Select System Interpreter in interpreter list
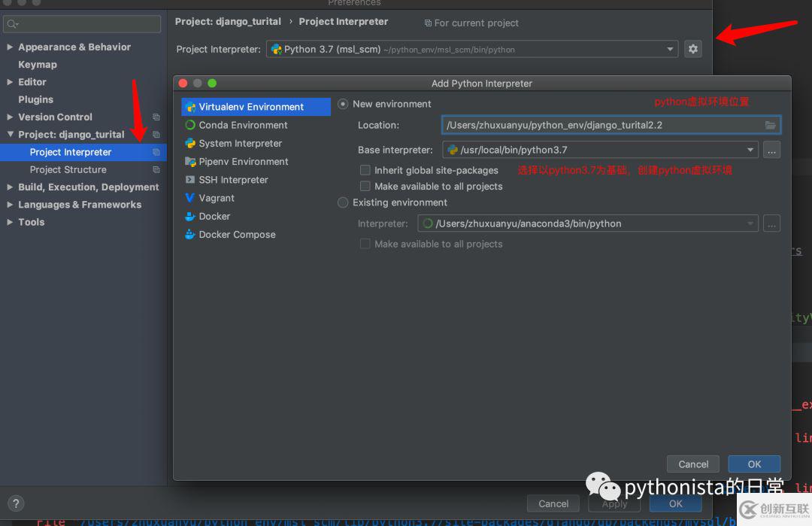The width and height of the screenshot is (812, 526). tap(256, 143)
